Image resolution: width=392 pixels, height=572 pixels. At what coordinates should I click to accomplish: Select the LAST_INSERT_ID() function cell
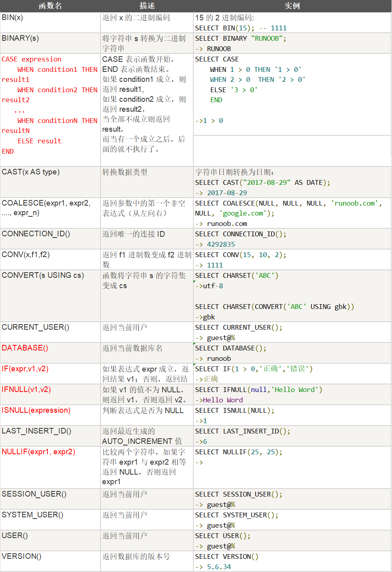36,431
